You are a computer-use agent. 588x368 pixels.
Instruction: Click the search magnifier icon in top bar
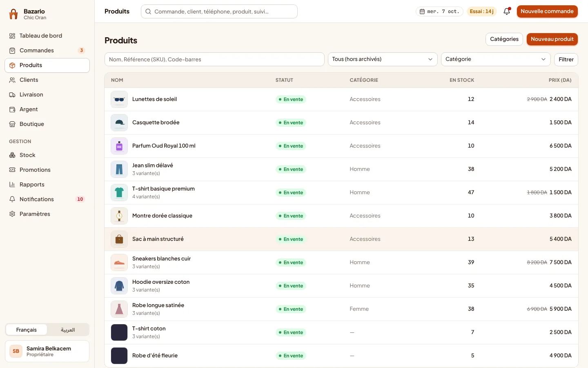point(148,11)
